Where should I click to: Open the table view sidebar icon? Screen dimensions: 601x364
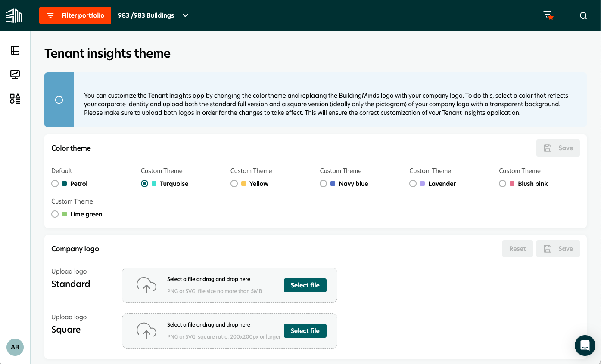[x=15, y=50]
